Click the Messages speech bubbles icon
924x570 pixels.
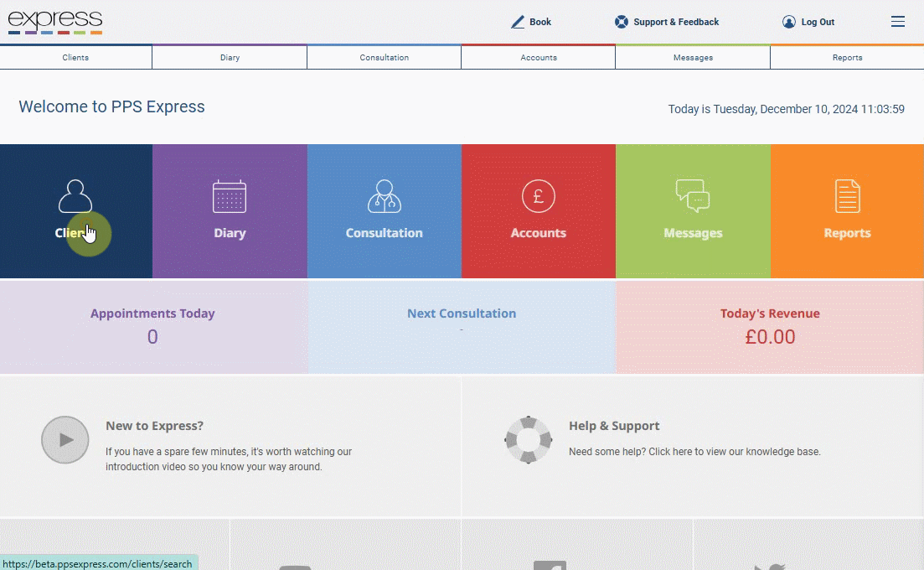click(693, 196)
